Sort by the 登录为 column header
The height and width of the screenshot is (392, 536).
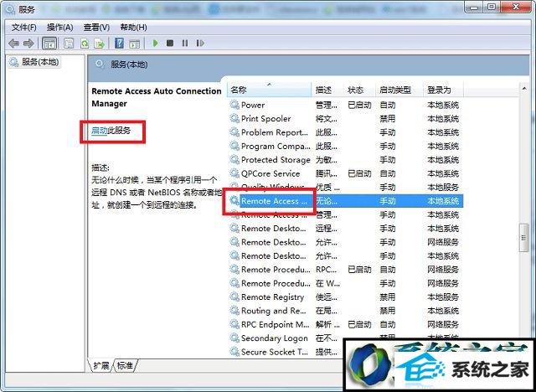(x=443, y=90)
